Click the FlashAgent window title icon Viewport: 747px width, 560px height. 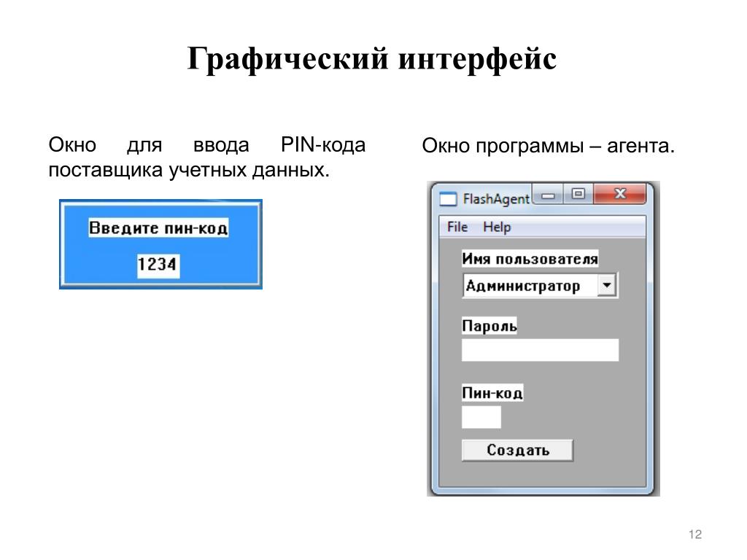pos(448,198)
